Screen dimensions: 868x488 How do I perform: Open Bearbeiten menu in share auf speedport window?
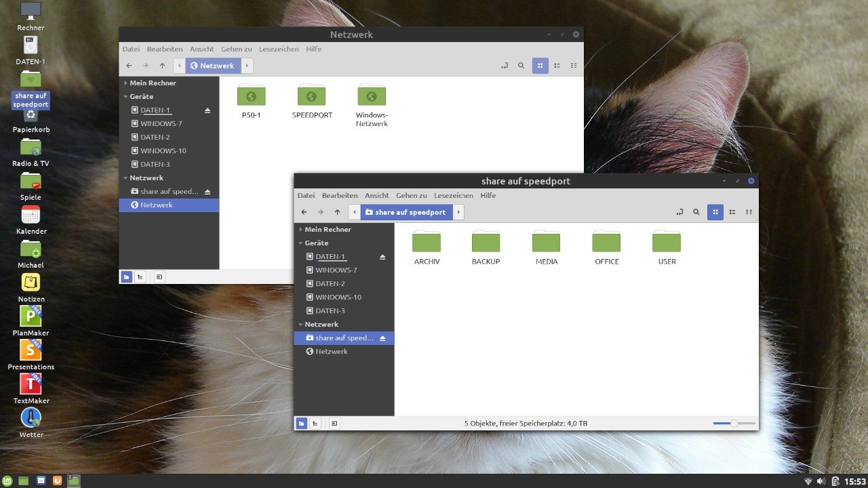(340, 195)
